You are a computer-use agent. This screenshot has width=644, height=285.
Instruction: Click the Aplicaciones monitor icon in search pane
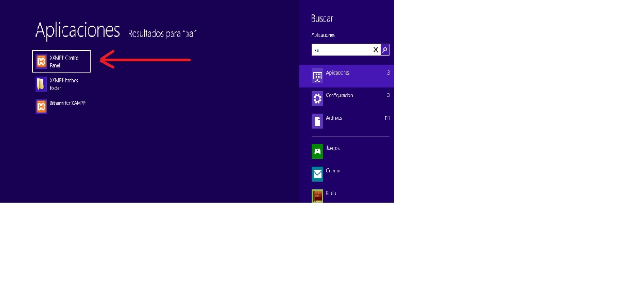[317, 77]
